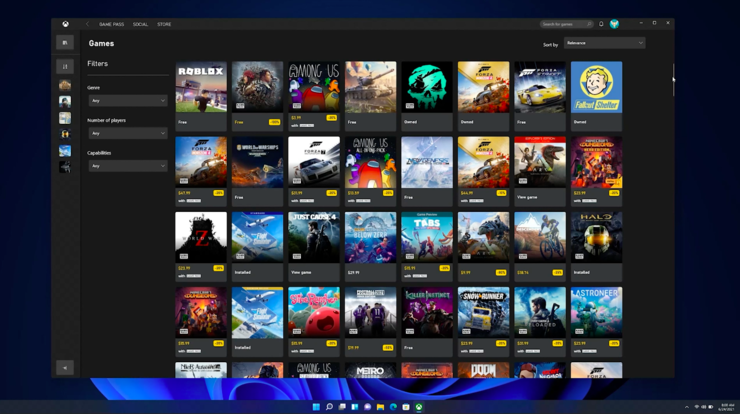Switch to the Game Pass tab
The height and width of the screenshot is (414, 740).
111,24
